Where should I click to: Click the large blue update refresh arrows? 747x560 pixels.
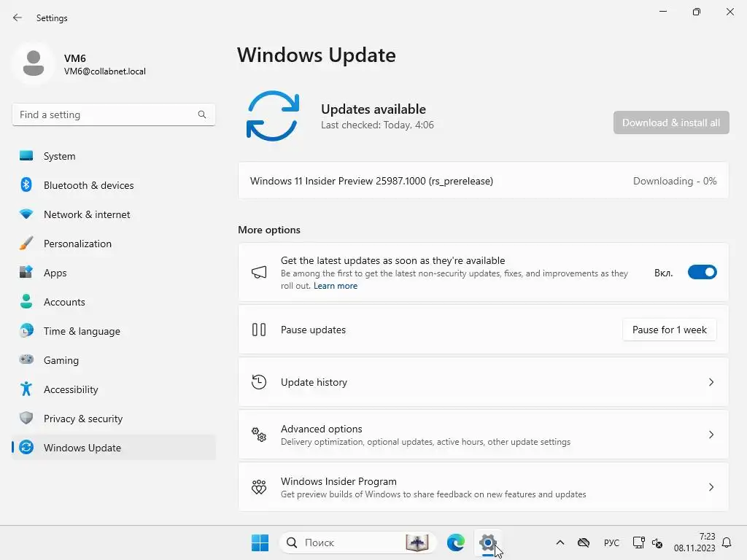coord(273,116)
